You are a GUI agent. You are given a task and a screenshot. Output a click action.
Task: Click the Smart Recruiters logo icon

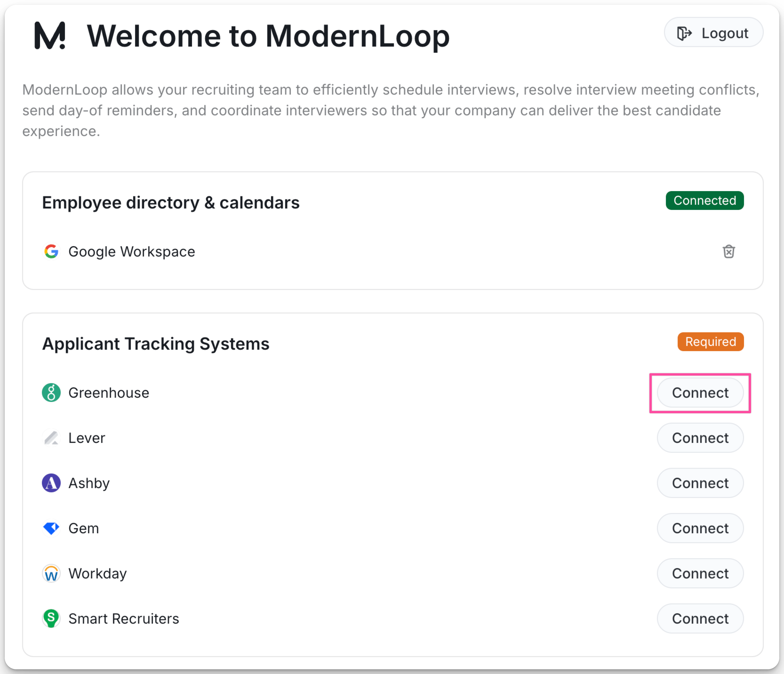(x=52, y=618)
